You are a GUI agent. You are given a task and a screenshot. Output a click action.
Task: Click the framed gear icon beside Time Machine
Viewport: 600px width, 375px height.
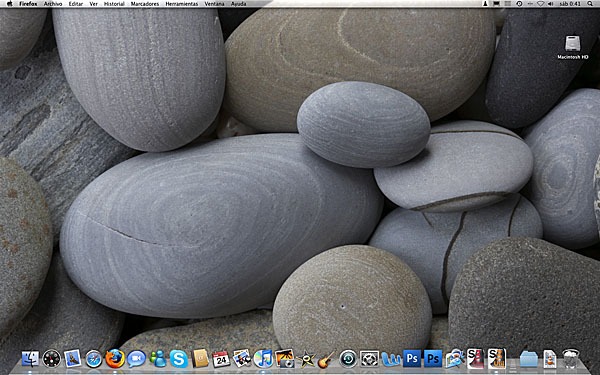coord(369,359)
